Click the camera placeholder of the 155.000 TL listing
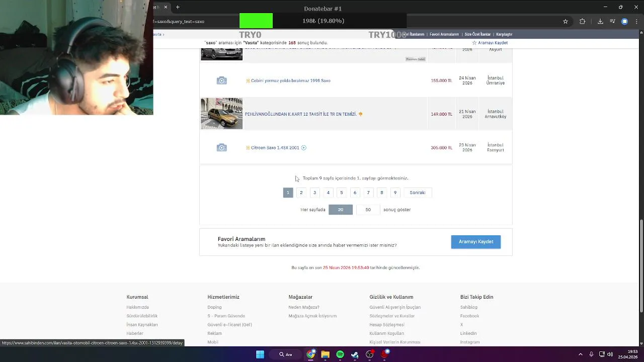644x362 pixels. coord(221,80)
